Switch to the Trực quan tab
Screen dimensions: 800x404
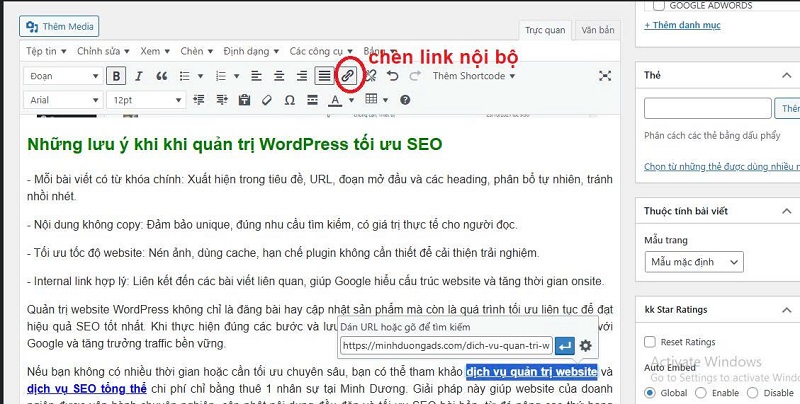pos(545,30)
